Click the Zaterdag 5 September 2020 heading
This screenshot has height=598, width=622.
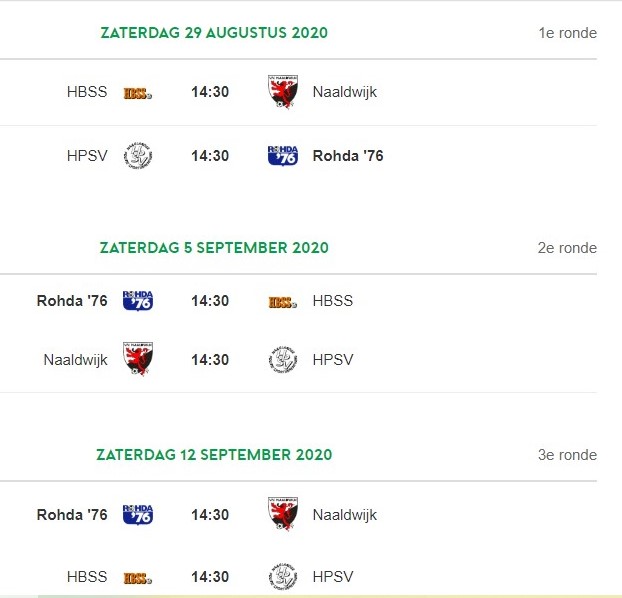click(214, 248)
